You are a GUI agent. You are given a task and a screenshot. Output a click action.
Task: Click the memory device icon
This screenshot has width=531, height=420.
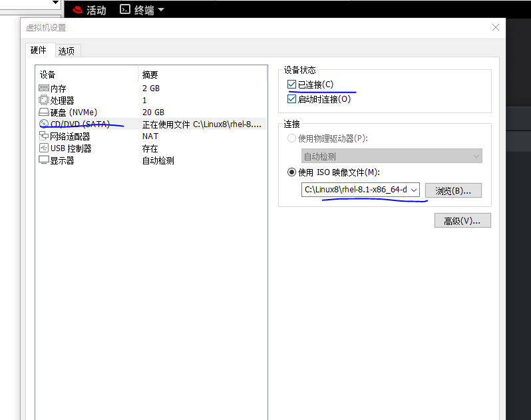click(44, 89)
